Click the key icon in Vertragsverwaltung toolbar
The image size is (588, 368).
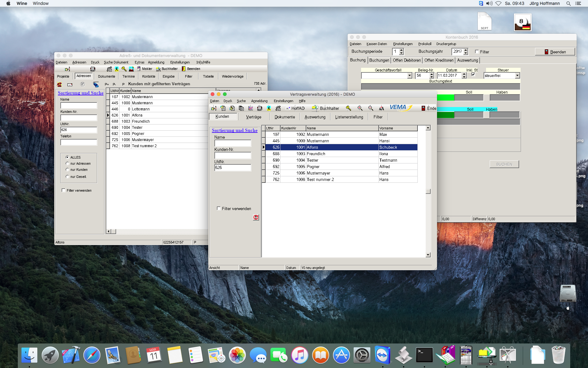349,108
